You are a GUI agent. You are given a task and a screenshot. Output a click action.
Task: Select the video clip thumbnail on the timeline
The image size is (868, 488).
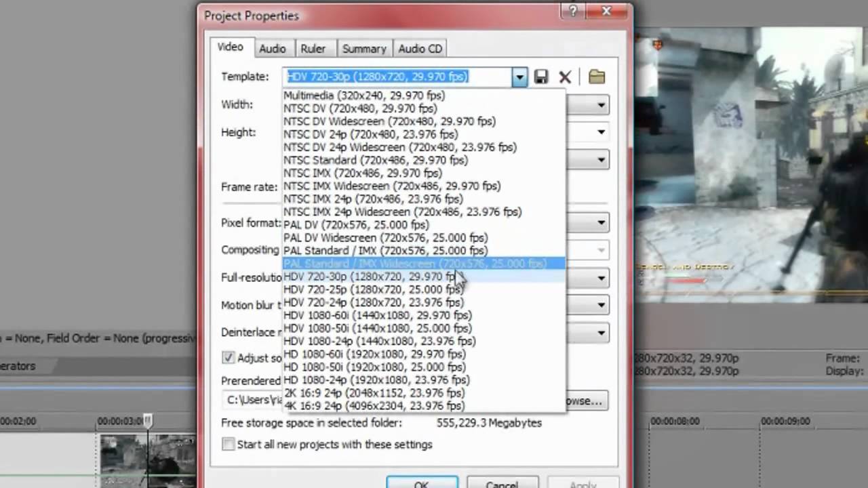point(148,461)
